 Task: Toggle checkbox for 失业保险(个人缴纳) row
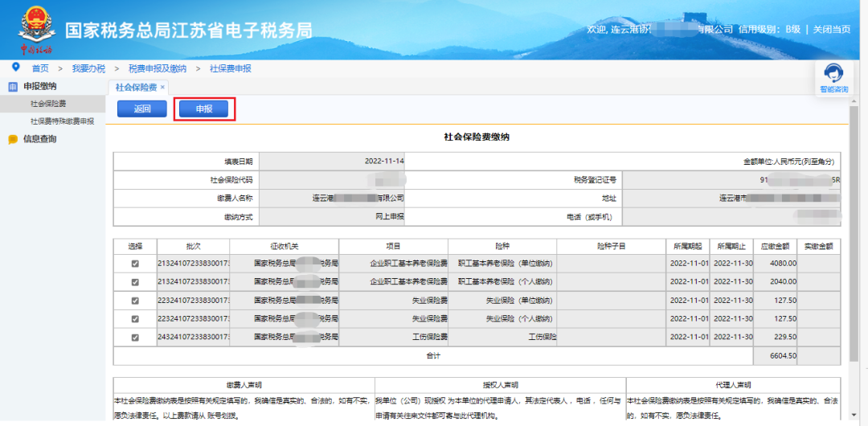pos(135,318)
